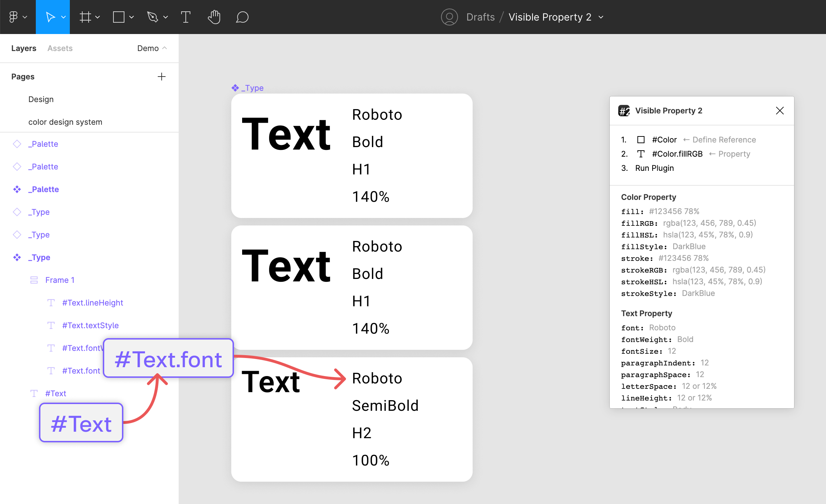The width and height of the screenshot is (826, 504).
Task: Open the Drafts breadcrumb
Action: tap(480, 17)
